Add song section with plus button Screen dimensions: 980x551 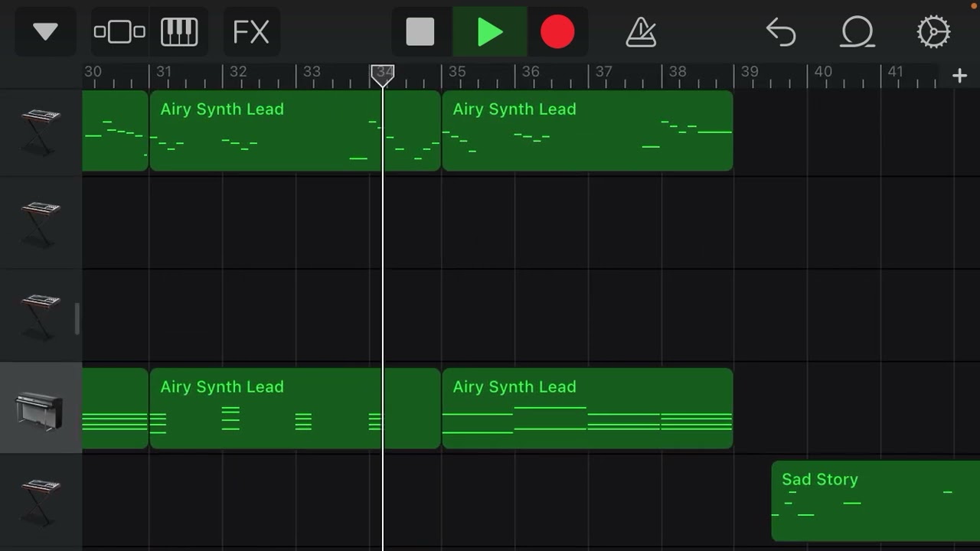click(x=959, y=75)
